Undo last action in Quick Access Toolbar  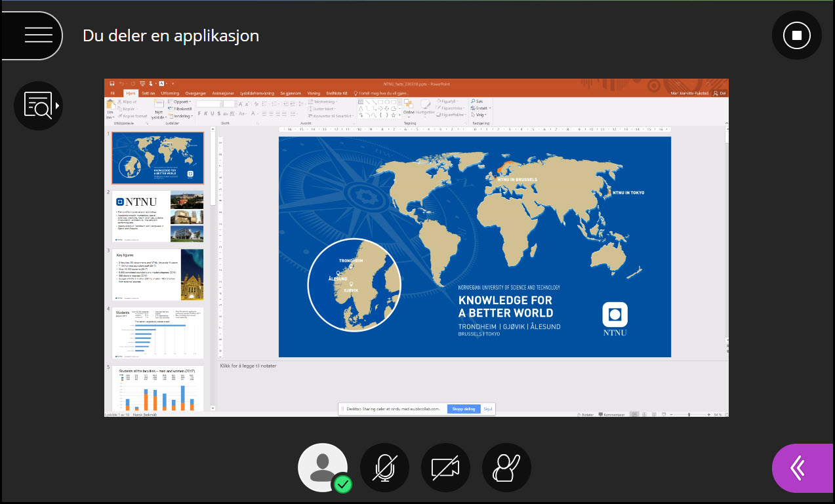coord(122,84)
